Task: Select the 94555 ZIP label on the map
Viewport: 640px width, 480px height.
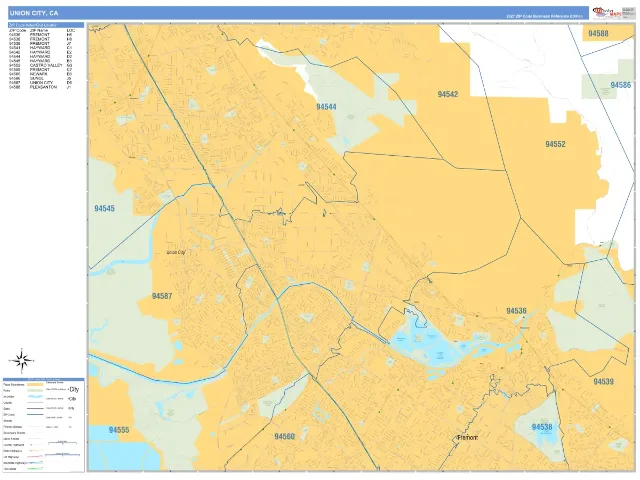Action: (119, 430)
